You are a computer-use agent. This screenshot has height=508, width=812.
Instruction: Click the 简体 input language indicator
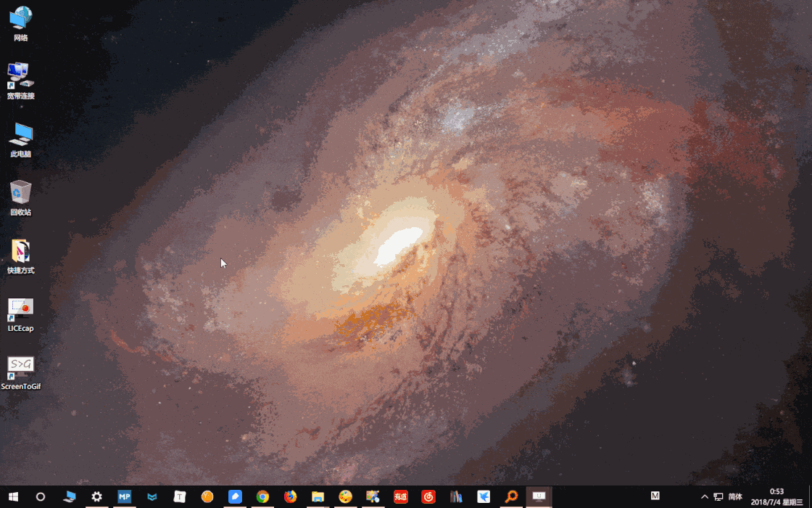(x=735, y=496)
